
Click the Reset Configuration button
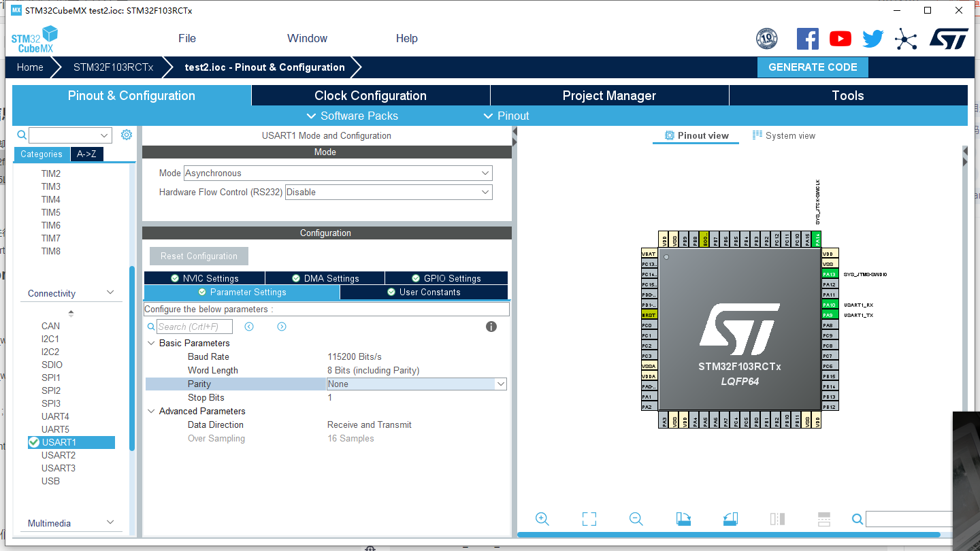199,256
